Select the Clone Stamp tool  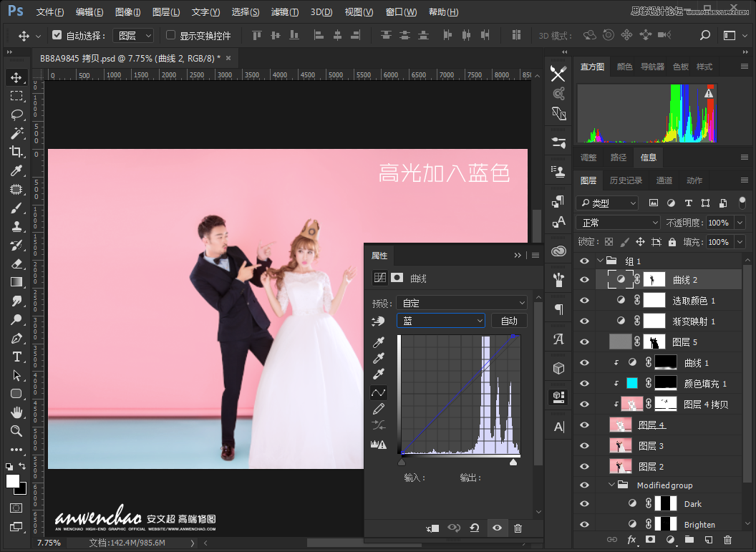point(16,226)
